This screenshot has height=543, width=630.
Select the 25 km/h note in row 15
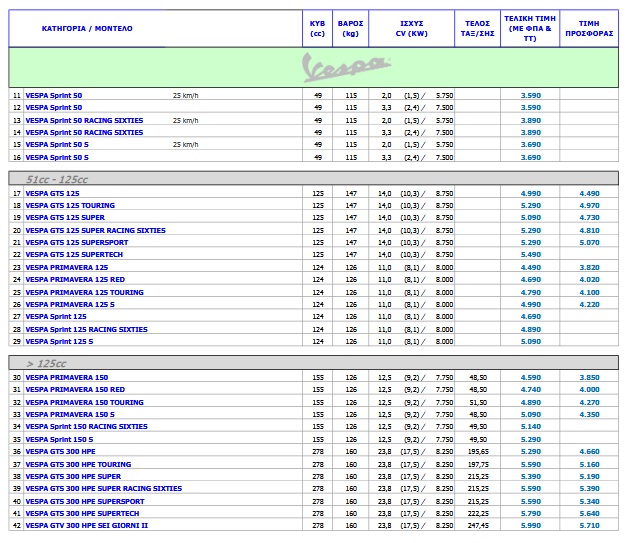click(x=186, y=145)
